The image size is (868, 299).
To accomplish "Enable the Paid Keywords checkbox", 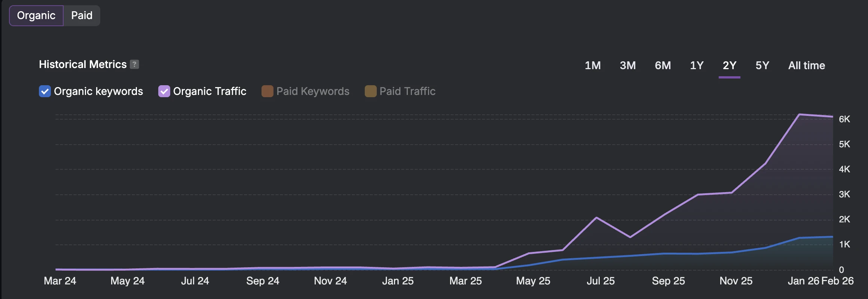I will pyautogui.click(x=267, y=91).
